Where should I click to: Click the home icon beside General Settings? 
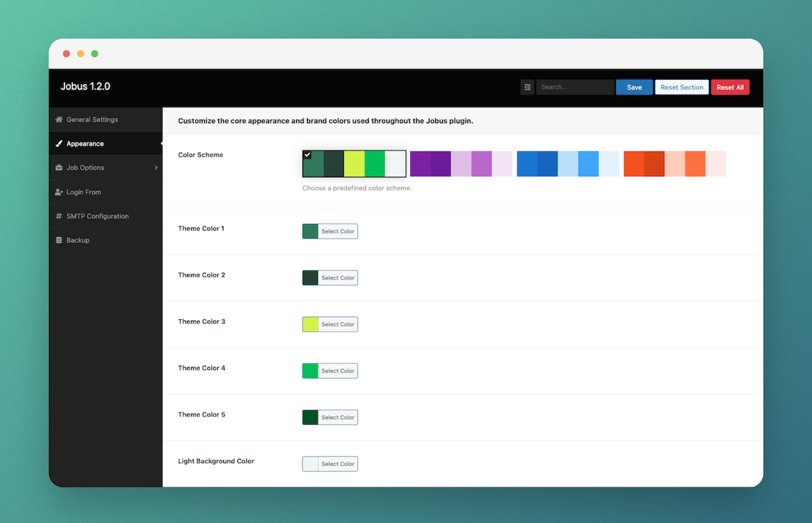58,119
